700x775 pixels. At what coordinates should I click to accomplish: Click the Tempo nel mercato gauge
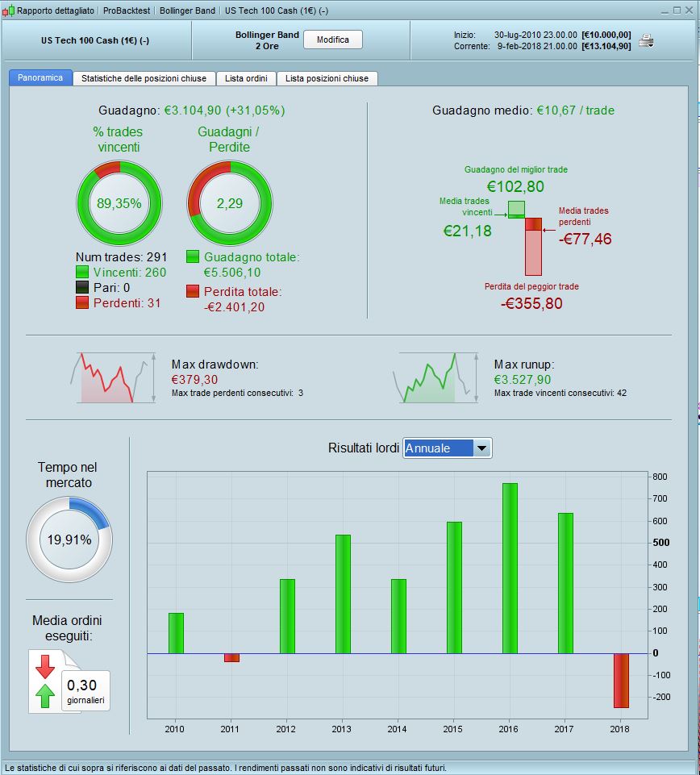click(69, 540)
